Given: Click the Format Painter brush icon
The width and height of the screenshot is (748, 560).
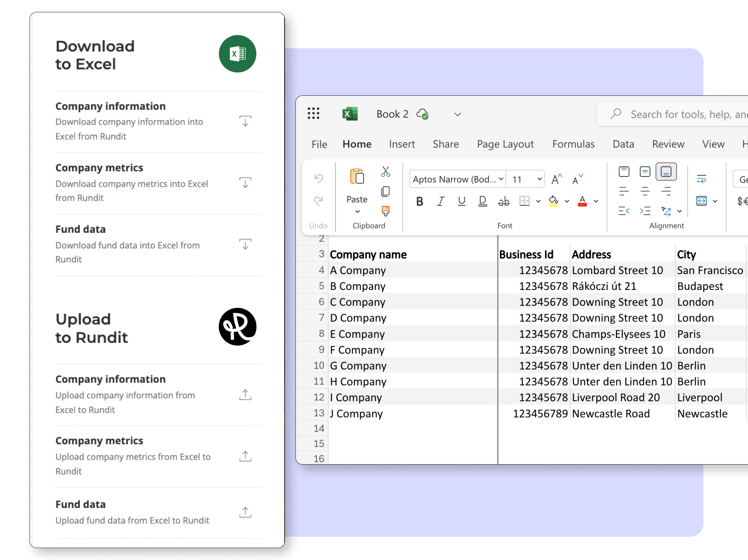Looking at the screenshot, I should [x=385, y=211].
